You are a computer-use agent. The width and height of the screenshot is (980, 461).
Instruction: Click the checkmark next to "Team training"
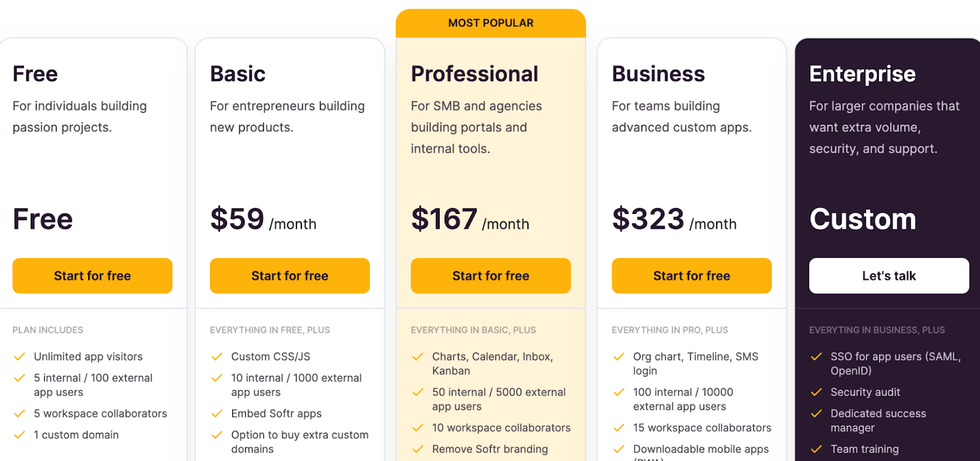pos(816,449)
